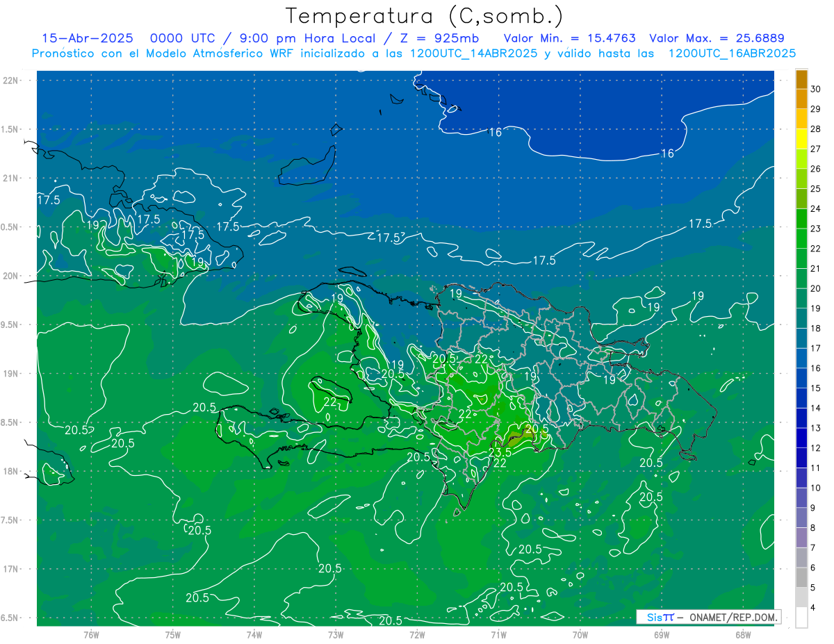Click the 76W longitude axis label
The width and height of the screenshot is (834, 644).
click(91, 634)
